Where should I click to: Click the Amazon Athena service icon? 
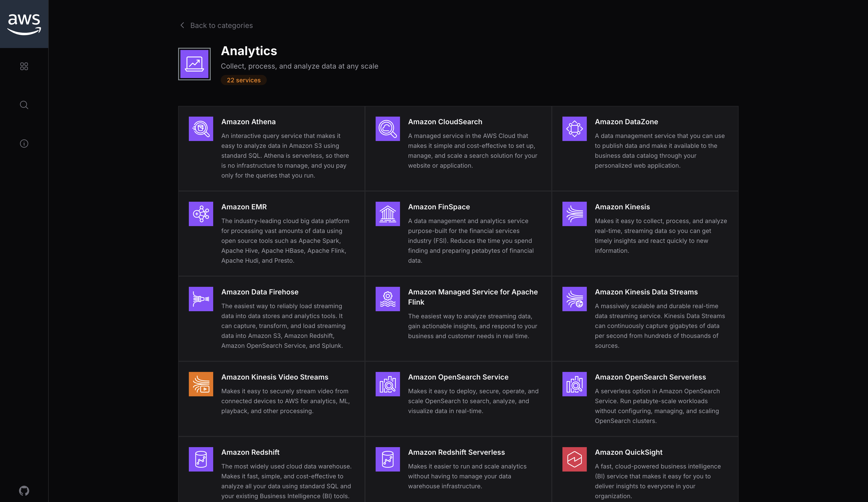201,129
